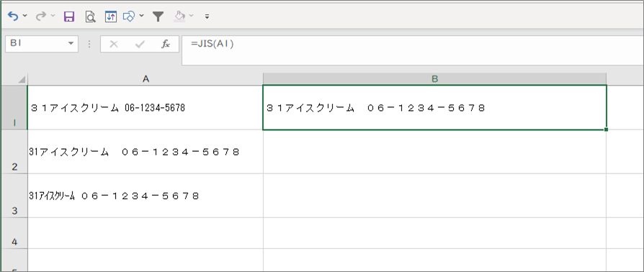This screenshot has height=272, width=644.
Task: Save workbook with the floppy disk icon
Action: [68, 17]
